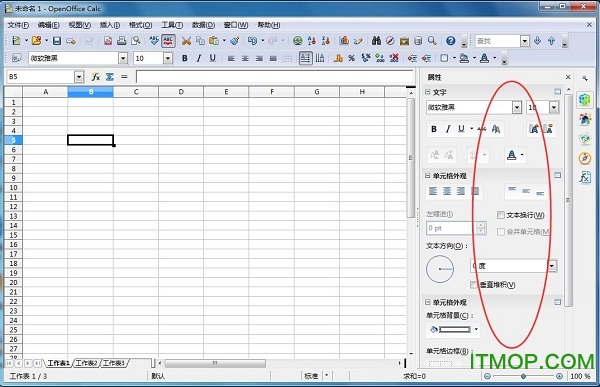
Task: Toggle align left in sidebar alignment panel
Action: [x=433, y=191]
